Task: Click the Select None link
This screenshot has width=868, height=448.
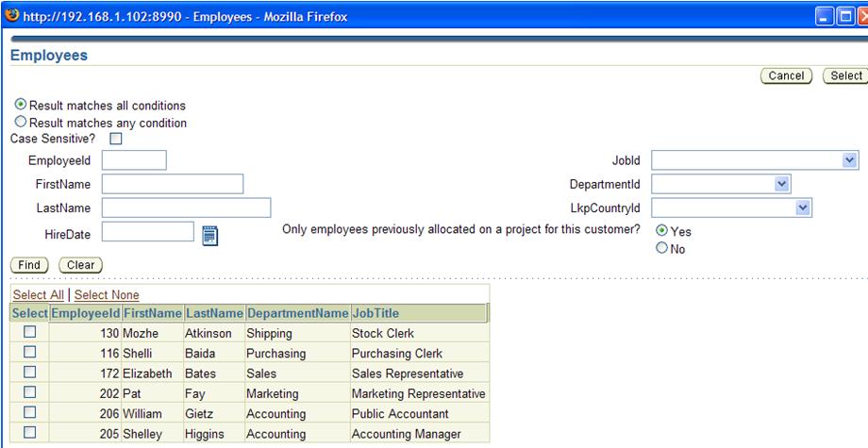Action: coord(107,295)
